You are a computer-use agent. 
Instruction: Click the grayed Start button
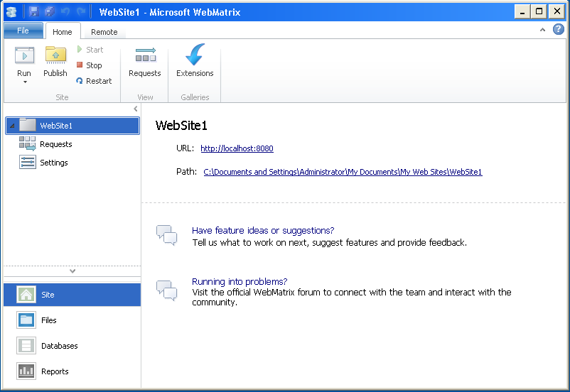tap(90, 50)
